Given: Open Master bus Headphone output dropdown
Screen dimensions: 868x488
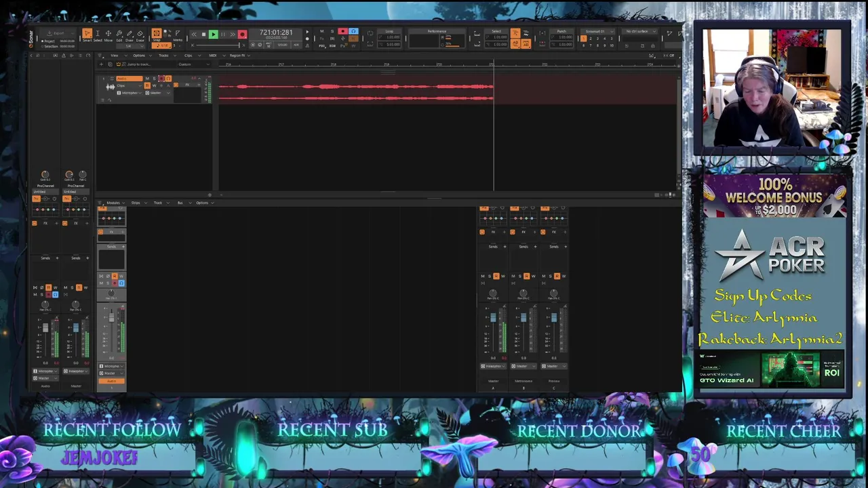Looking at the screenshot, I should (x=493, y=366).
